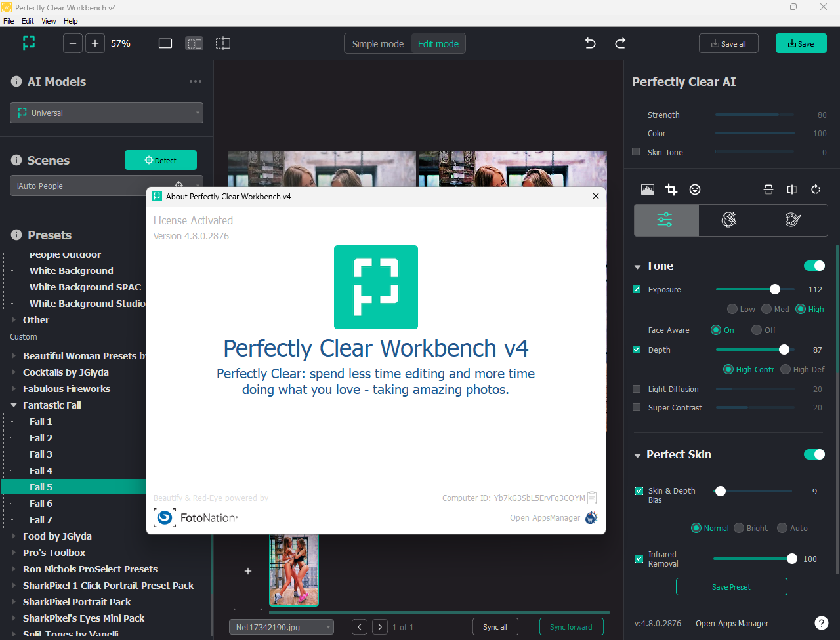840x640 pixels.
Task: Collapse the Tone section
Action: tap(637, 266)
